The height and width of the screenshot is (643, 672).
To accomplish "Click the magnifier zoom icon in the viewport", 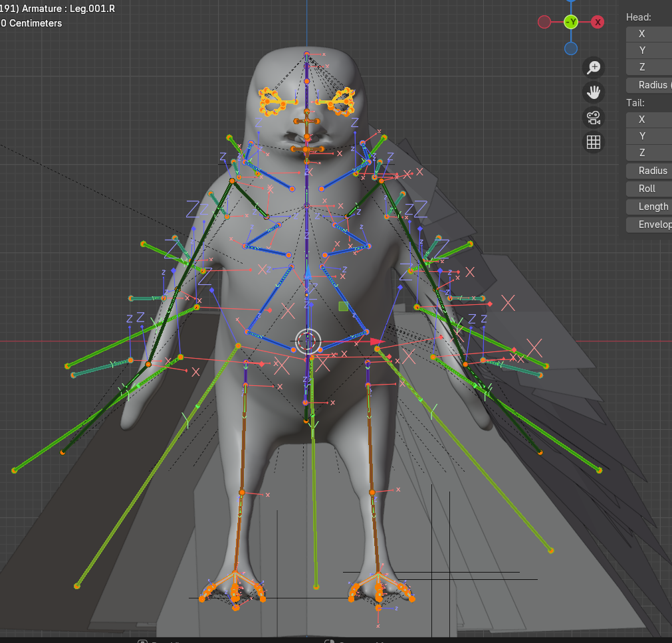I will pos(594,67).
